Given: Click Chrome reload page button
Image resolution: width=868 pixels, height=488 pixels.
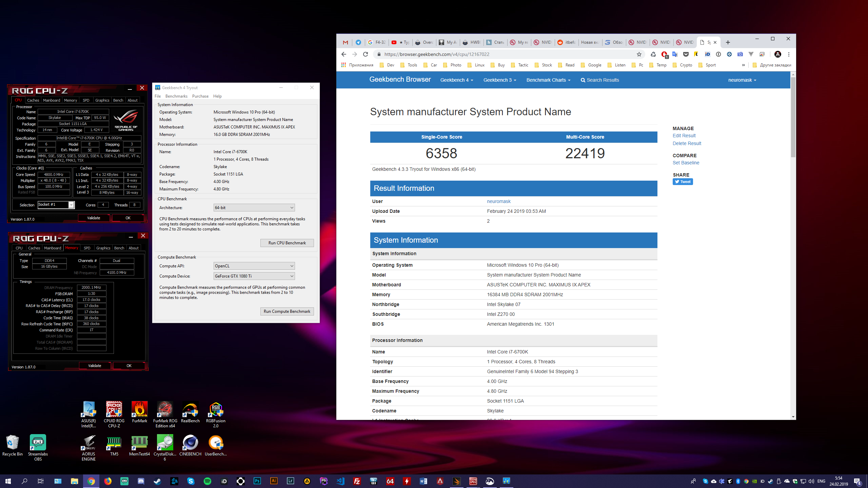Looking at the screenshot, I should point(366,54).
